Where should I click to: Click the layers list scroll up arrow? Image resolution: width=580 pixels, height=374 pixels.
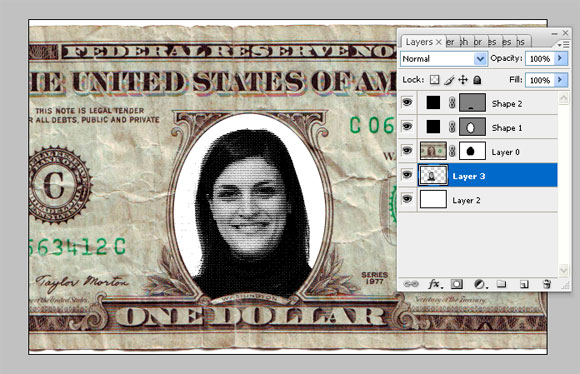point(563,98)
